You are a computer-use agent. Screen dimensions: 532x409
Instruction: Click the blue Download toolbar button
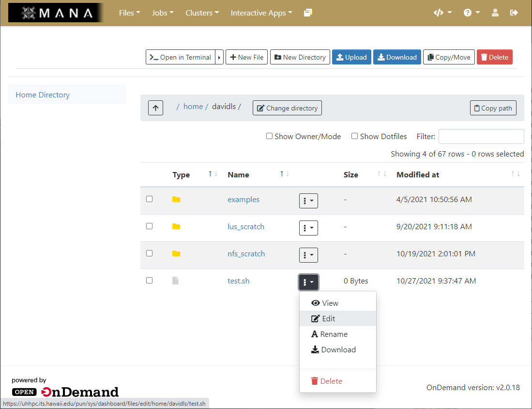[x=397, y=57]
